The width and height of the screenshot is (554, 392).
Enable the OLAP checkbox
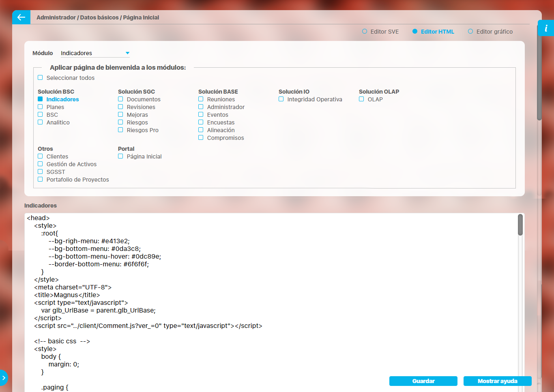(361, 99)
